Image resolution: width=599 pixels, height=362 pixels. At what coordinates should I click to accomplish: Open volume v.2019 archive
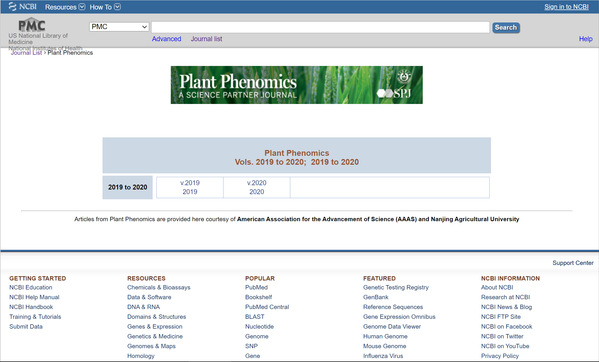click(190, 183)
